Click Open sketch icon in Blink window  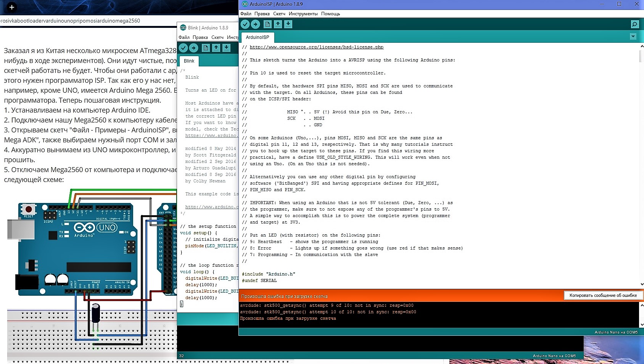tap(216, 48)
